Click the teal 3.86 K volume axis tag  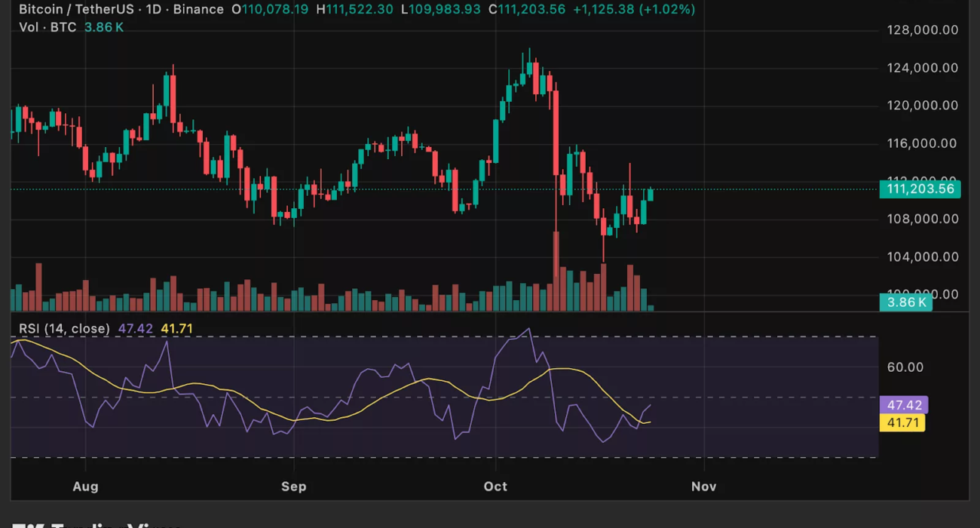(906, 302)
